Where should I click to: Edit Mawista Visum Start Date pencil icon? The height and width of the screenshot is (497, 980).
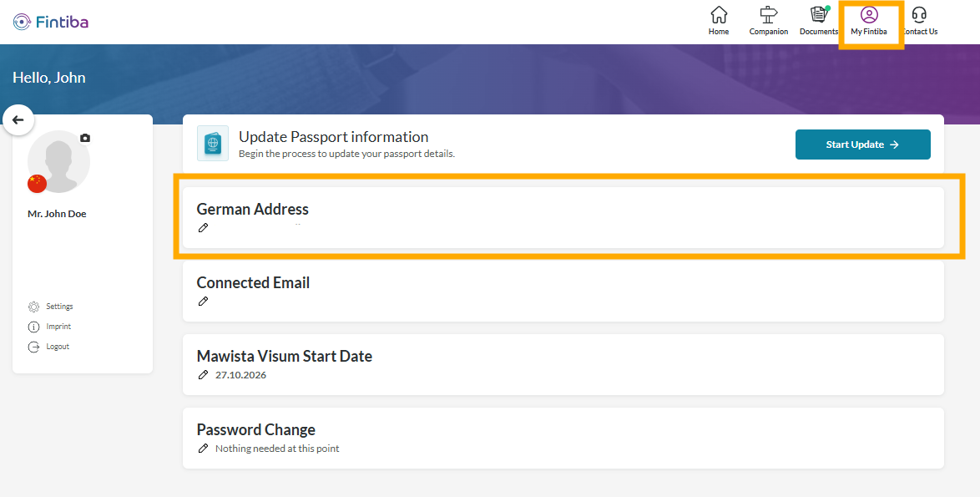pos(203,375)
